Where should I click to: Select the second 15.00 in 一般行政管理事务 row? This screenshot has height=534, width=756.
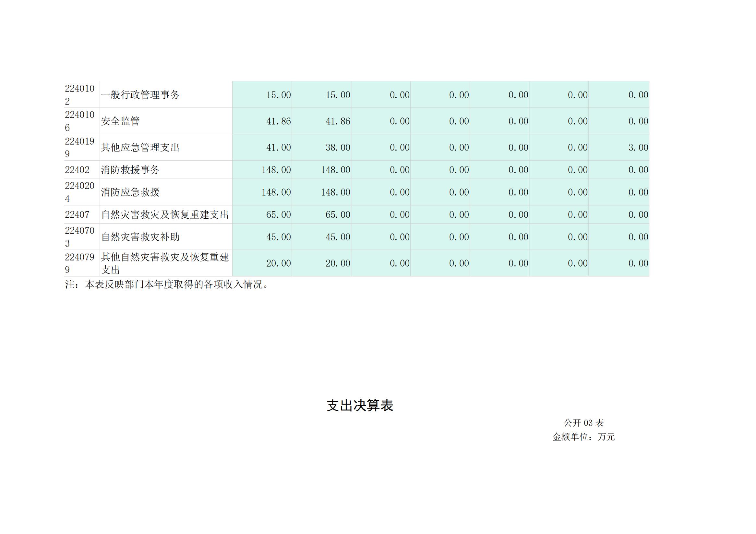[338, 95]
